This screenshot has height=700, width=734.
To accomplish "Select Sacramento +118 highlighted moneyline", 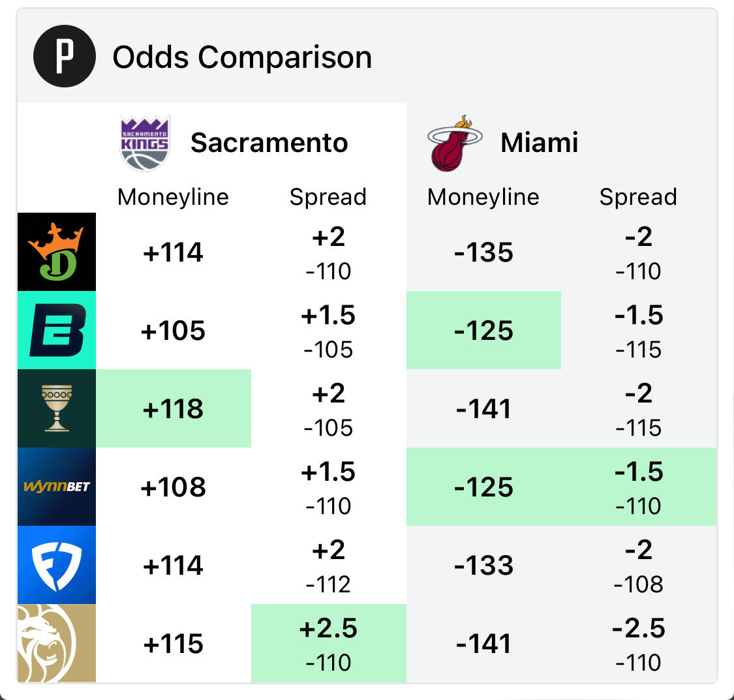I will coord(174,409).
